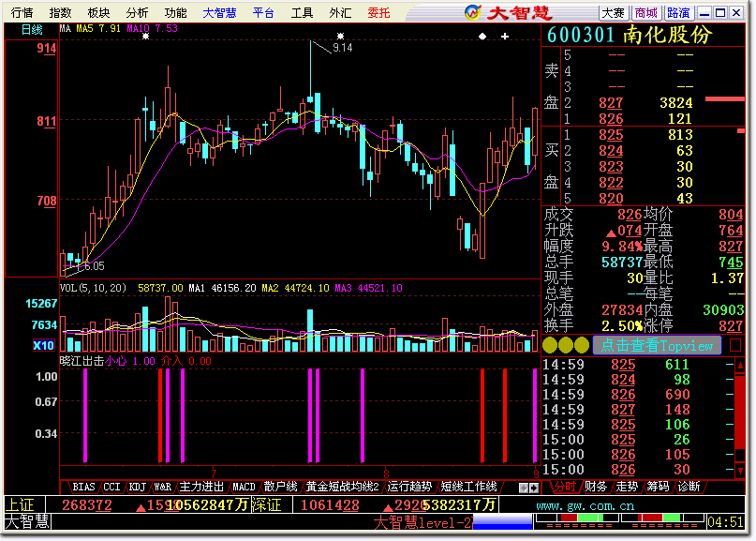Click the 04:51 clock in status bar
Screen dimensions: 756x541
[x=725, y=521]
